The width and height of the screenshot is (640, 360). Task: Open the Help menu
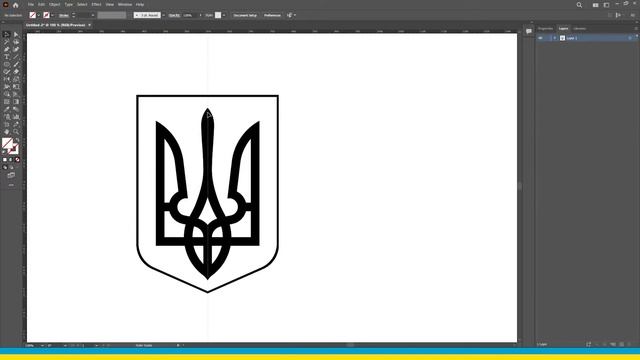tap(140, 4)
